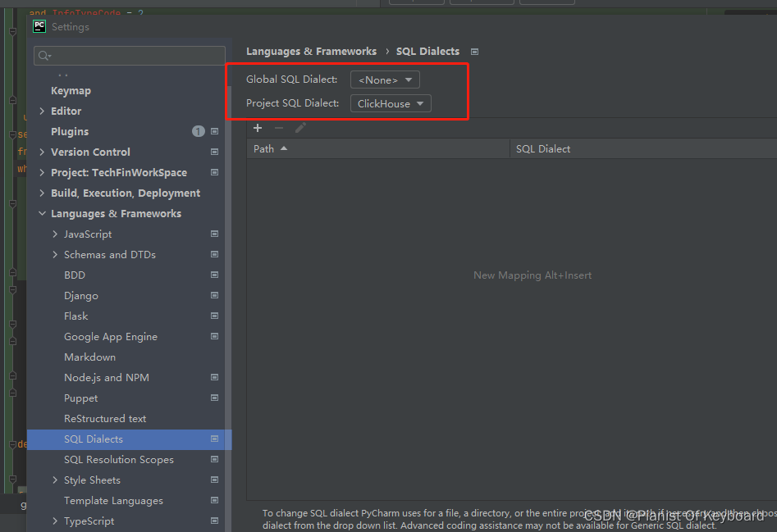Viewport: 777px width, 532px height.
Task: Expand the Schemas and DTDs subsection
Action: [x=55, y=254]
